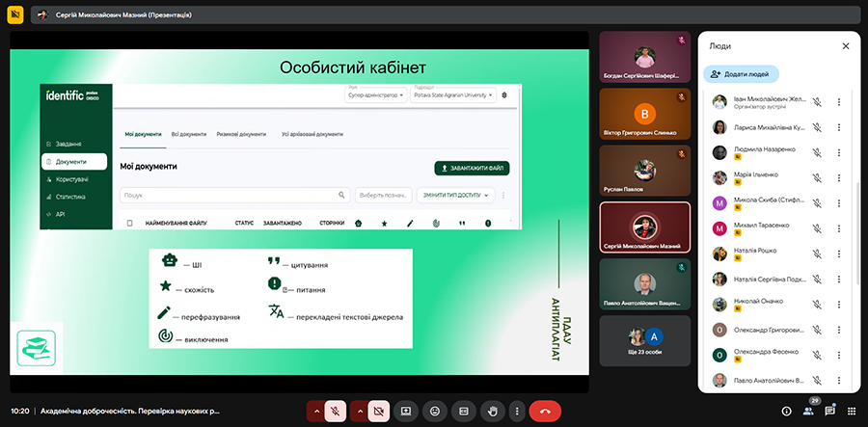Click Додати людей button
Screen dimensions: 868x427
pos(742,73)
